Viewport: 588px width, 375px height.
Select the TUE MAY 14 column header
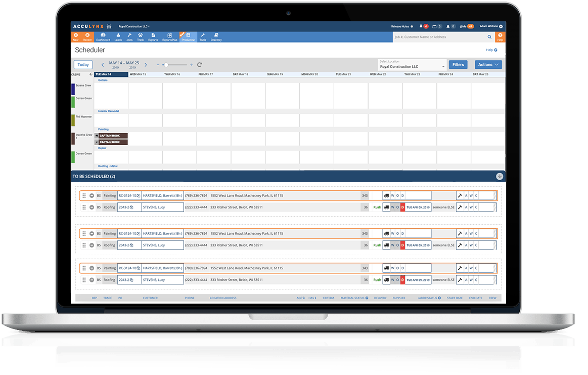[x=111, y=74]
